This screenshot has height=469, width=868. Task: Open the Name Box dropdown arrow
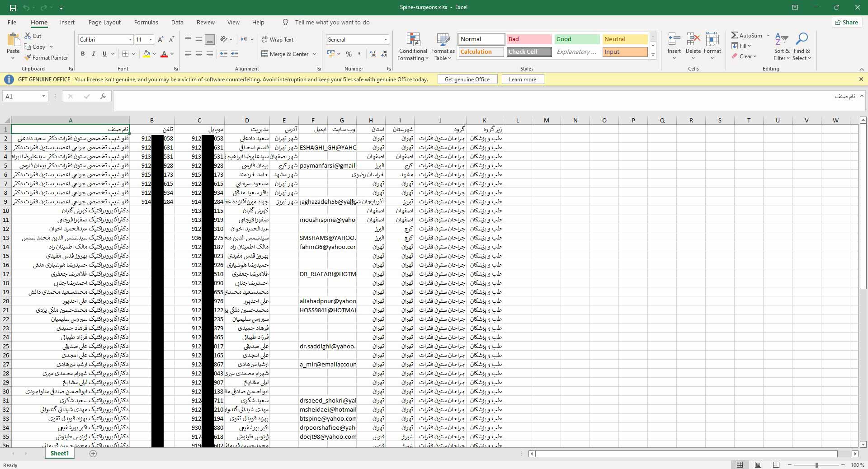click(x=43, y=96)
